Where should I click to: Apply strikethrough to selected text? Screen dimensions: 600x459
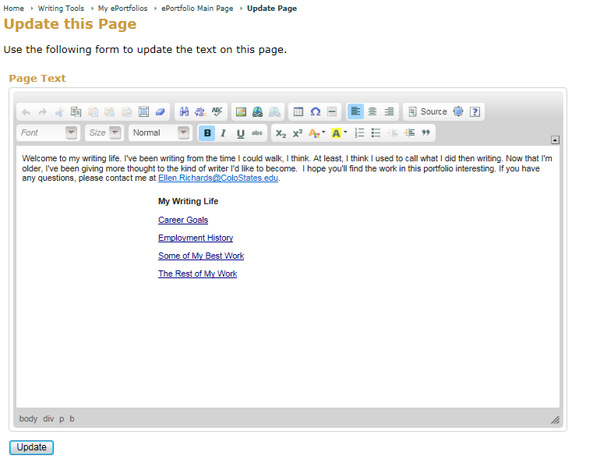pyautogui.click(x=258, y=133)
